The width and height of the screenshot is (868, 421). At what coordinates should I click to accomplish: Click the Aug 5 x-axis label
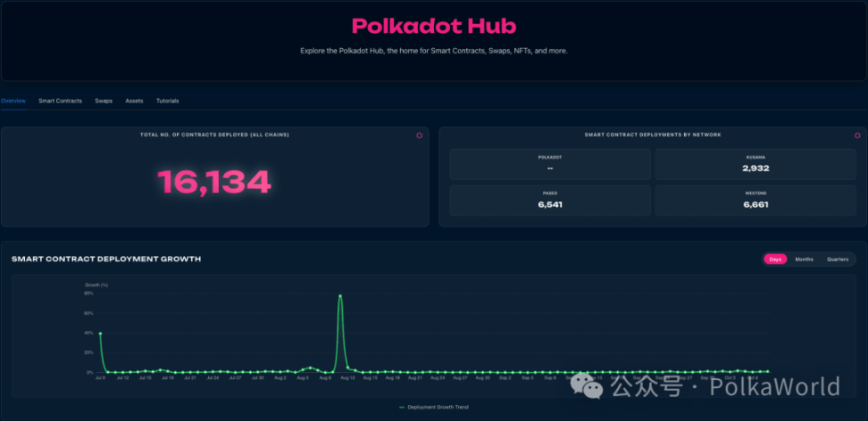pos(303,378)
